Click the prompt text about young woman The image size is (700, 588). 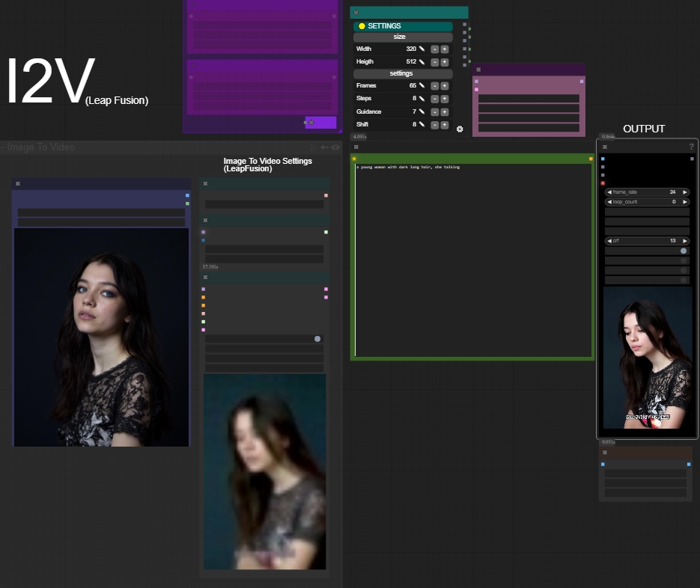pyautogui.click(x=408, y=167)
